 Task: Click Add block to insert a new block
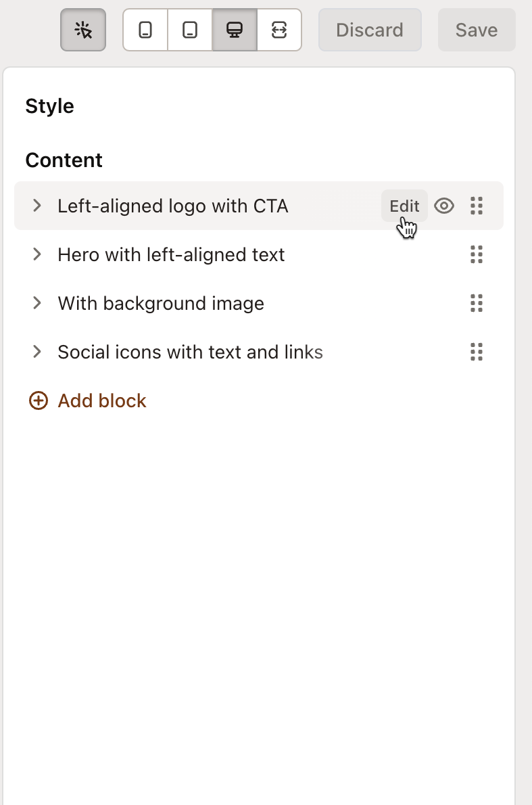tap(101, 400)
